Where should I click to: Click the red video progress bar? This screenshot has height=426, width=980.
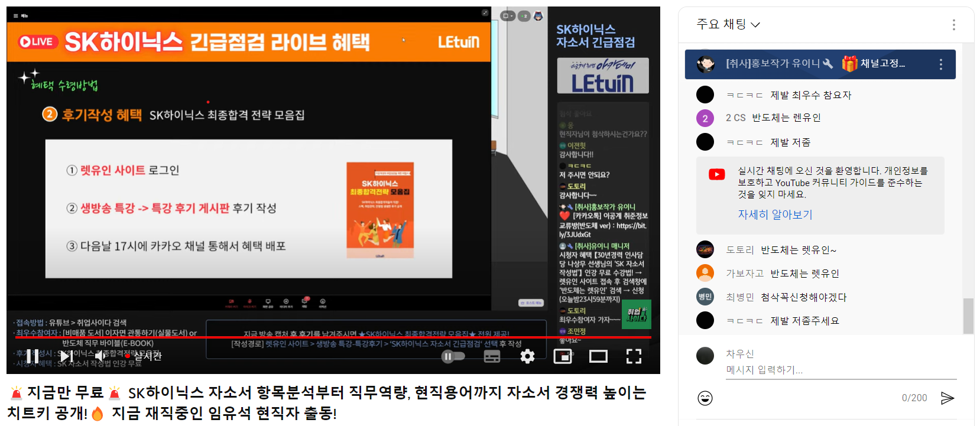(329, 337)
